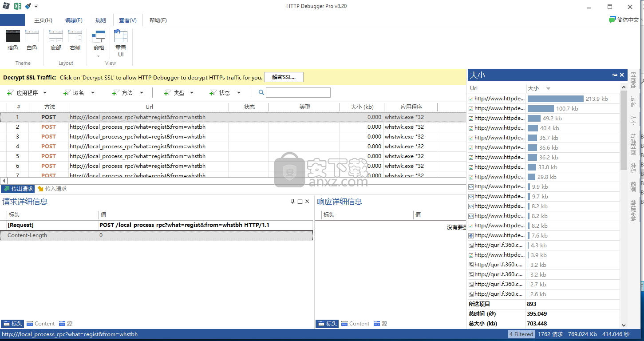Open the response panel 源 source tab
This screenshot has width=644, height=341.
coord(380,324)
